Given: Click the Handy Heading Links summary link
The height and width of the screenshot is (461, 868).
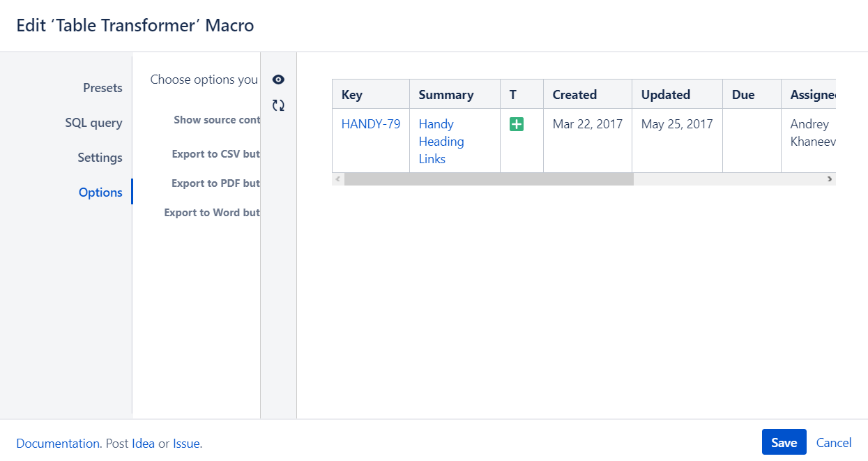Looking at the screenshot, I should (x=441, y=141).
